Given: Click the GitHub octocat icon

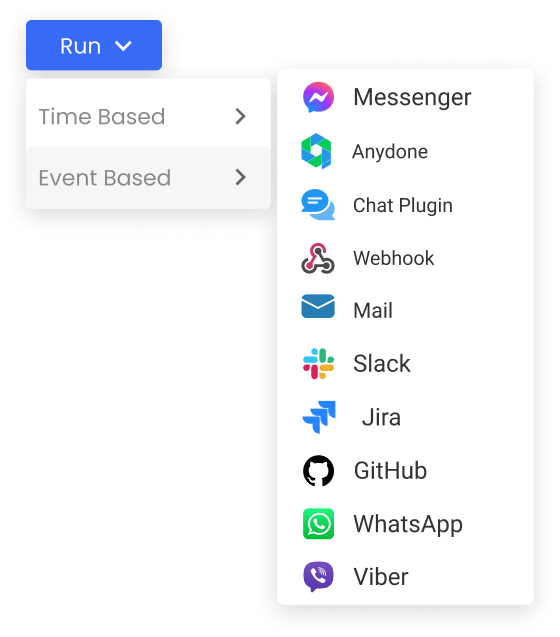Looking at the screenshot, I should pos(318,470).
